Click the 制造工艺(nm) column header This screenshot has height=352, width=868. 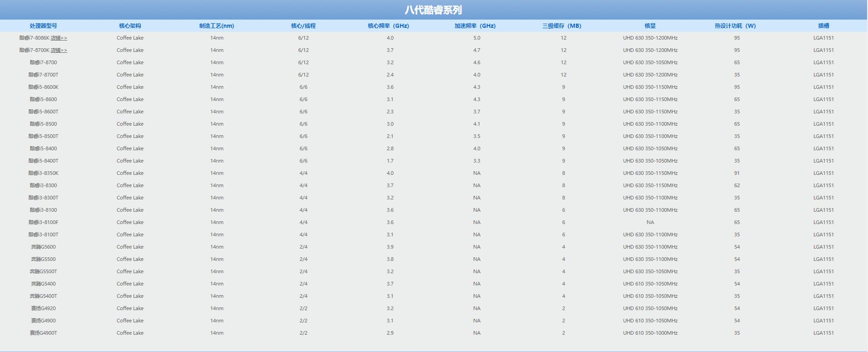tap(216, 26)
